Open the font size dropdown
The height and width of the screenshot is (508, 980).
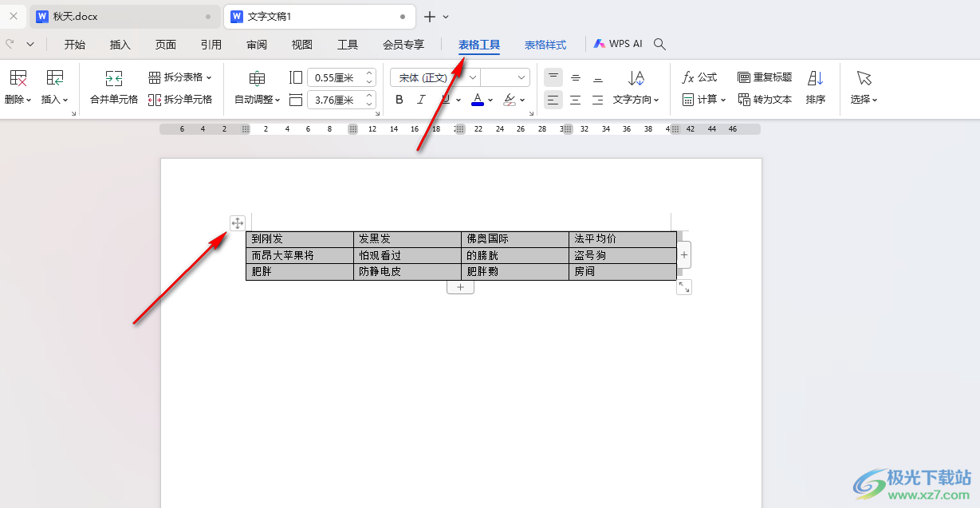pyautogui.click(x=522, y=77)
